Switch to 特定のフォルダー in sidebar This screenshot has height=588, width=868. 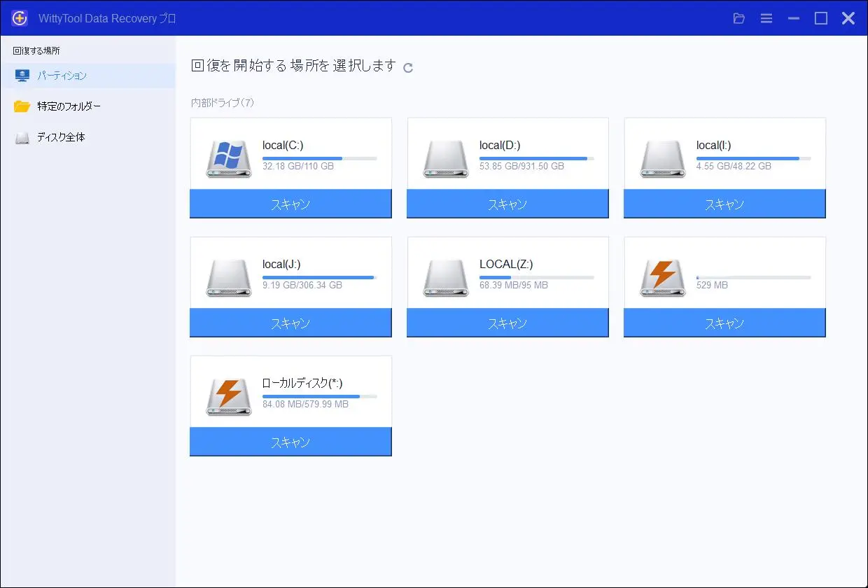click(x=69, y=106)
